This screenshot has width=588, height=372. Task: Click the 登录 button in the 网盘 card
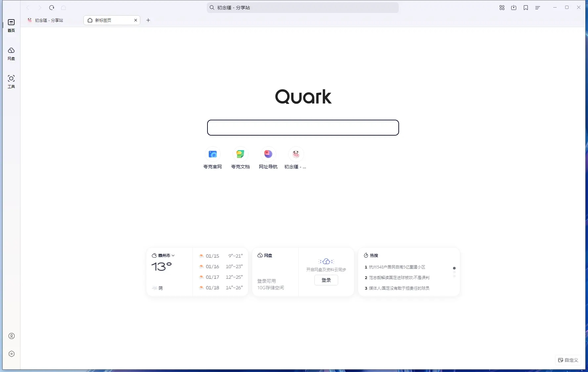pos(326,280)
